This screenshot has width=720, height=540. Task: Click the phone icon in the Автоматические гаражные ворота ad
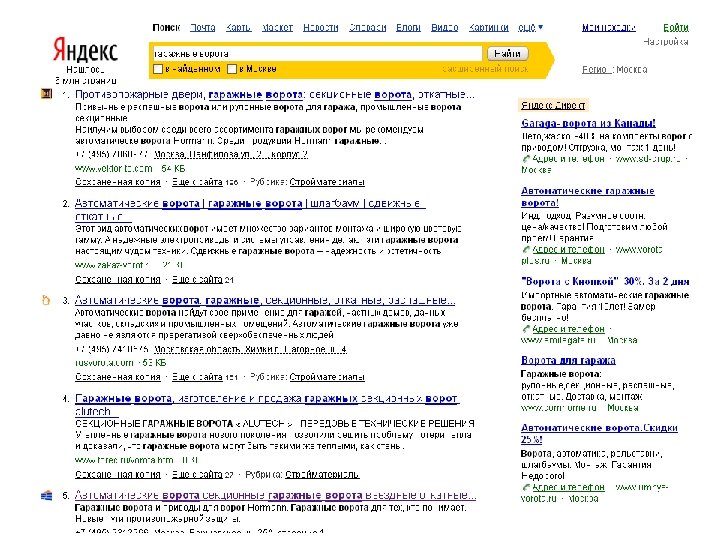526,249
